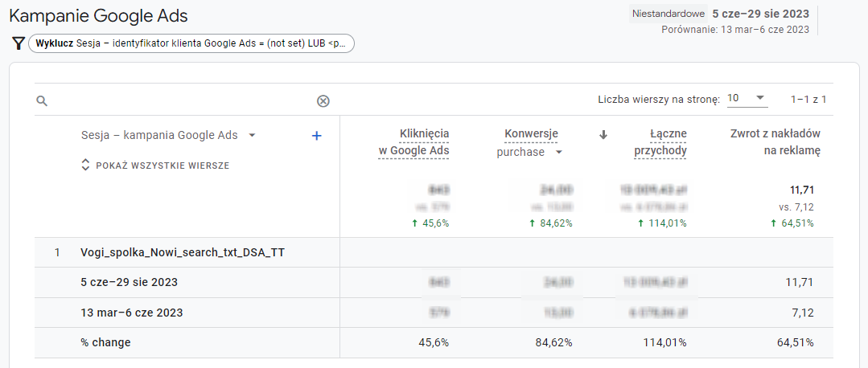Click the Konwersje column header
This screenshot has height=368, width=868.
pos(531,134)
